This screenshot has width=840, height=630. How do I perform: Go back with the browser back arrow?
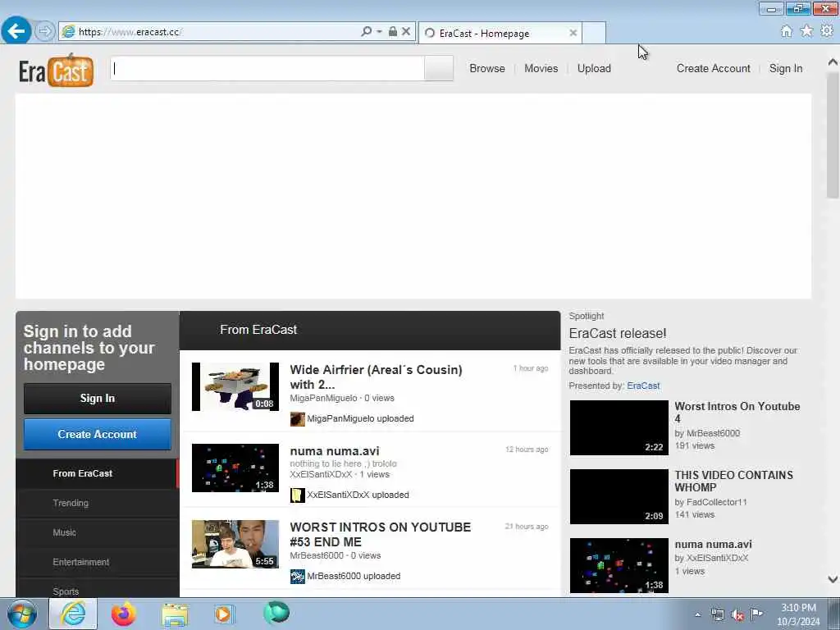(x=16, y=31)
